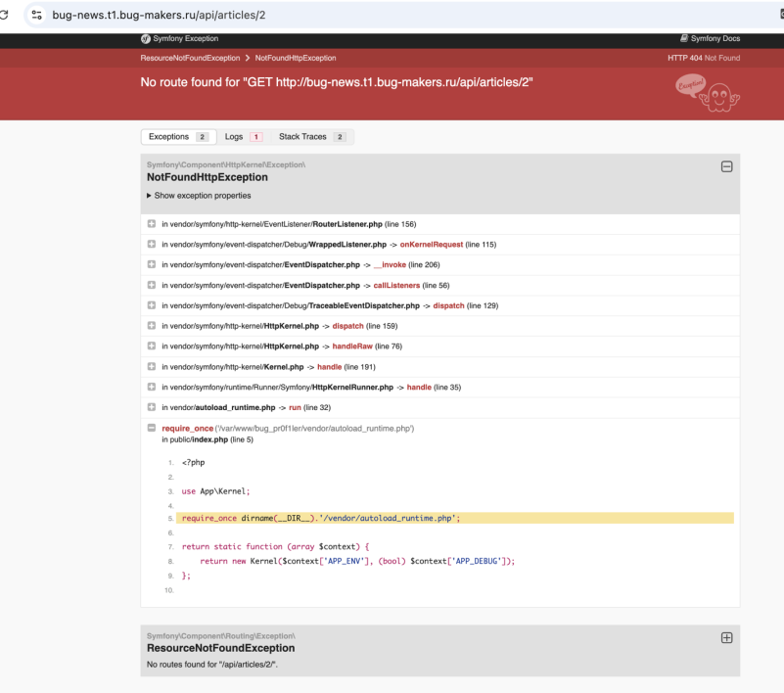Switch to the Stack Traces tab

[312, 137]
